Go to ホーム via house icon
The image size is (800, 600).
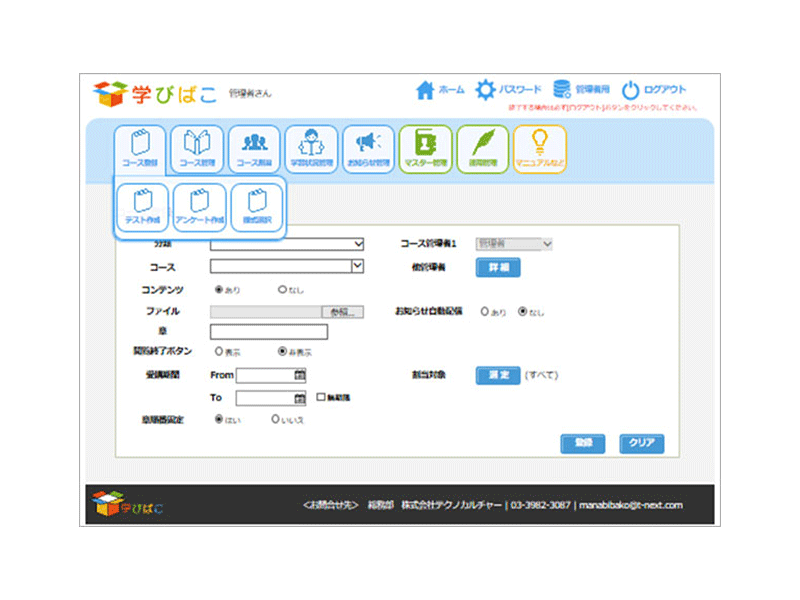click(424, 90)
